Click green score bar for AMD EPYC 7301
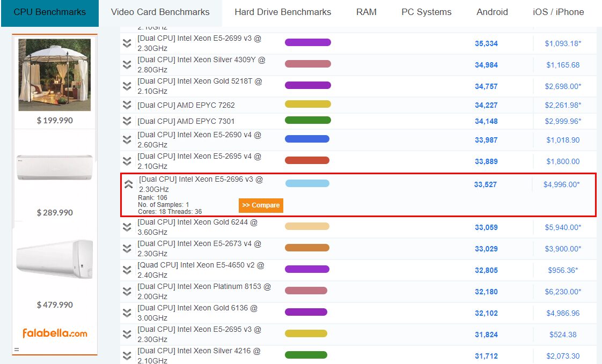The image size is (602, 364). (308, 120)
